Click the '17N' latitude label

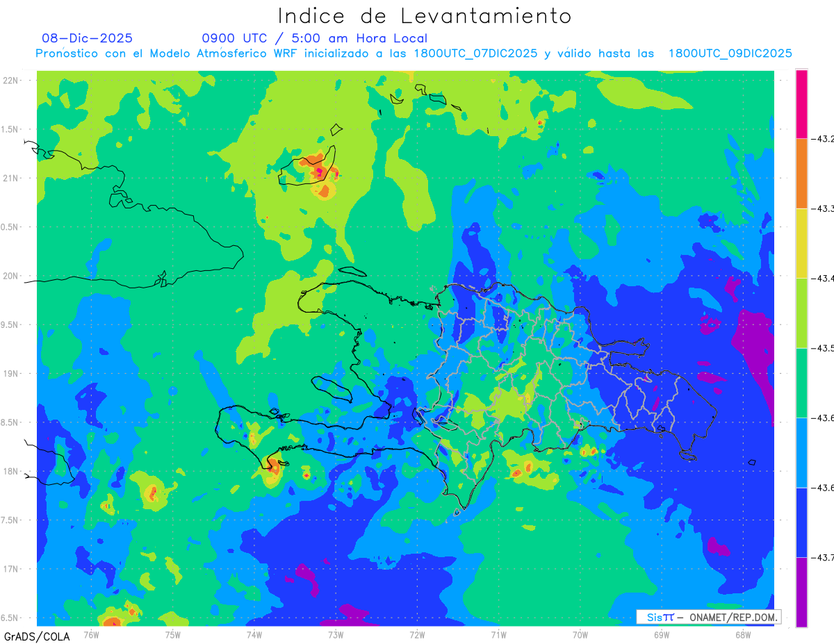point(12,569)
